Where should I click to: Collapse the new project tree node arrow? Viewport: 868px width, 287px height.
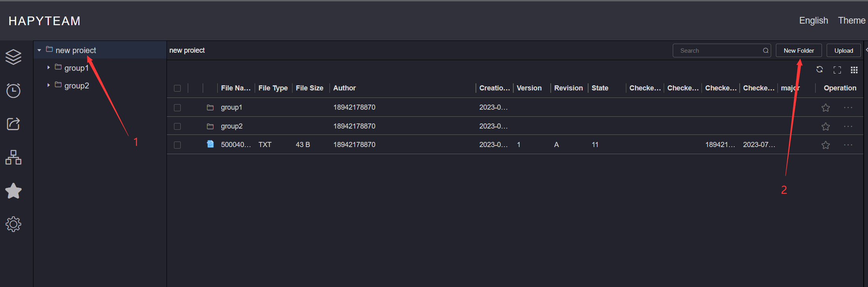point(39,50)
